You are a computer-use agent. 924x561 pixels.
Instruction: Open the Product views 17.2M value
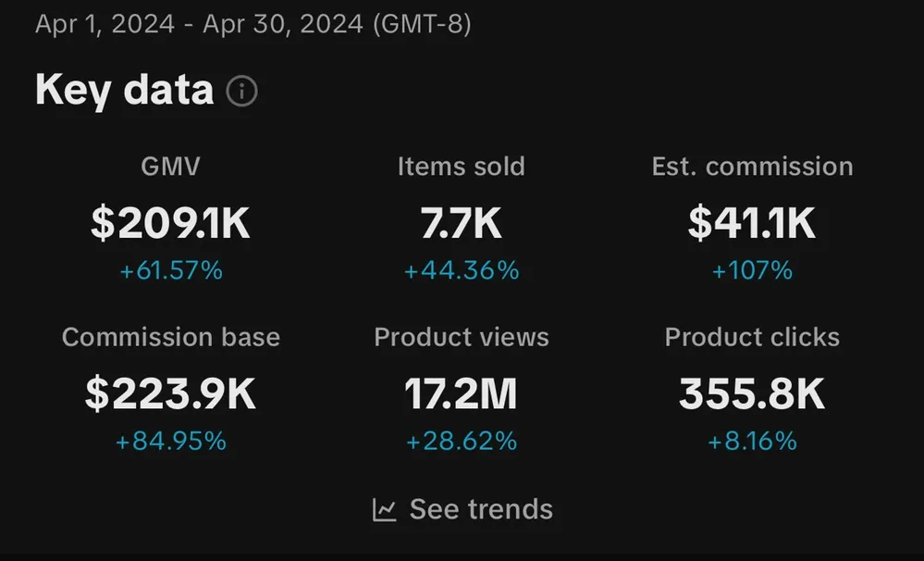(461, 393)
